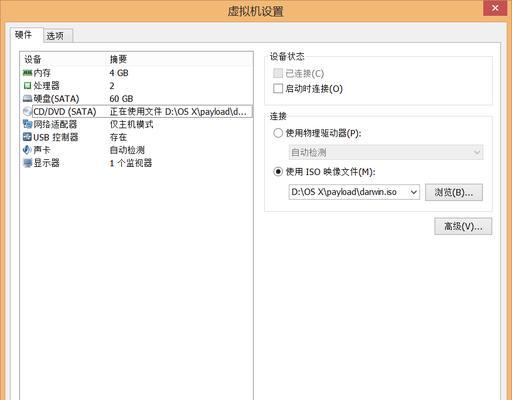Open the auto detect (自动检测) drive dropdown
Viewport: 512px width, 400px height.
[386, 153]
